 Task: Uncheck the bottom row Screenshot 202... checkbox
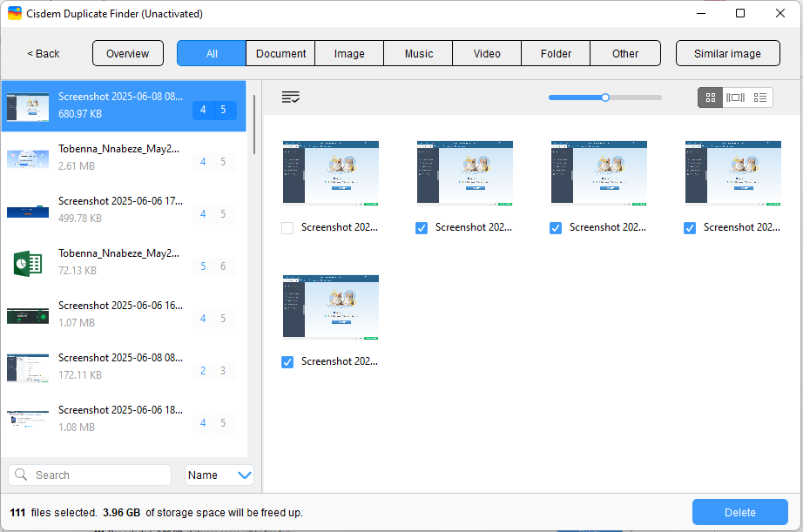(x=287, y=362)
